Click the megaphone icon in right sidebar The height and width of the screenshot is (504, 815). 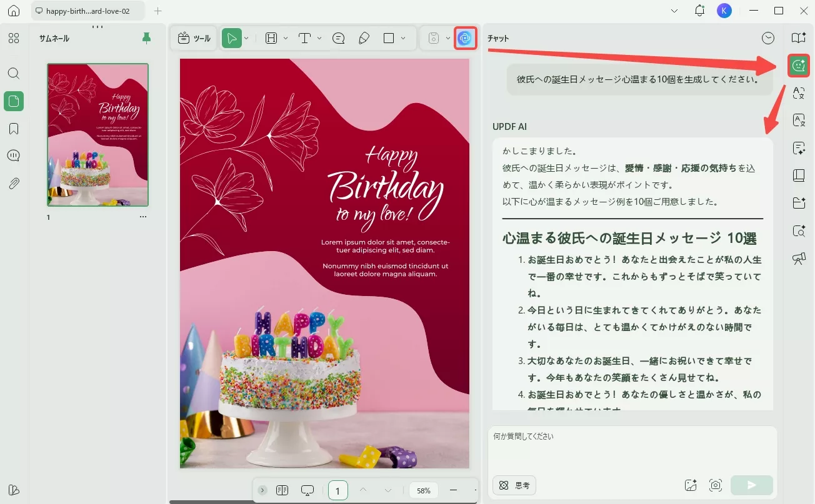(x=799, y=259)
